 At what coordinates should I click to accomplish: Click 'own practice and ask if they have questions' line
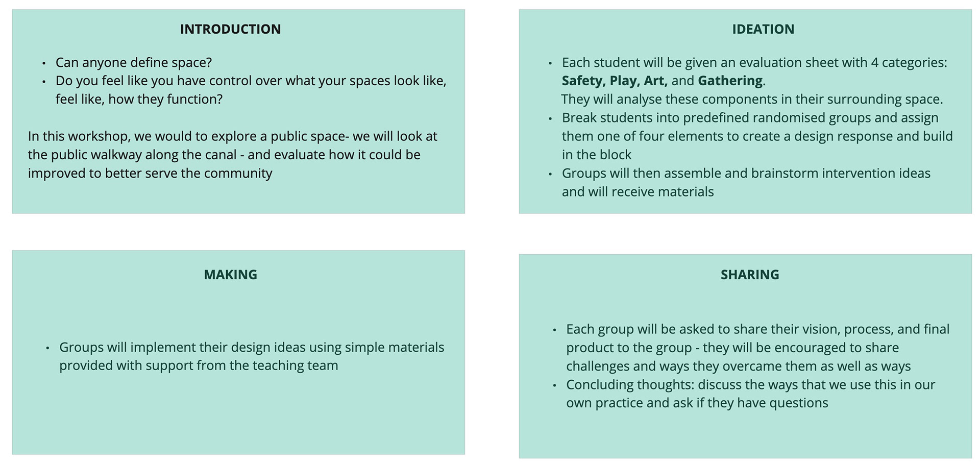(x=697, y=403)
